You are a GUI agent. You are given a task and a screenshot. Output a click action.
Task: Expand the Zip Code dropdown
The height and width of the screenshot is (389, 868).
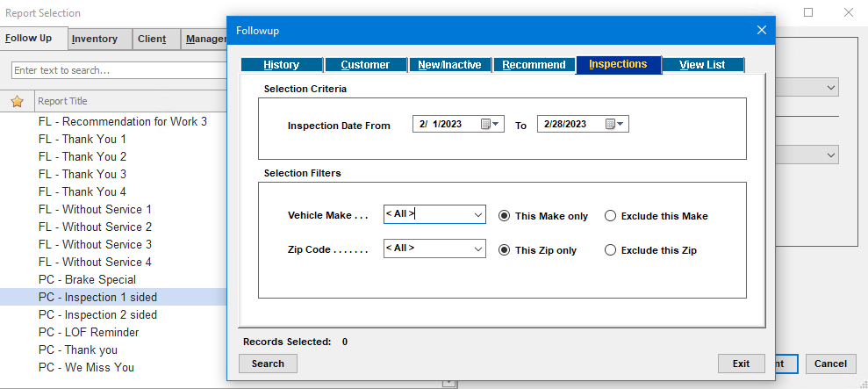(x=478, y=249)
